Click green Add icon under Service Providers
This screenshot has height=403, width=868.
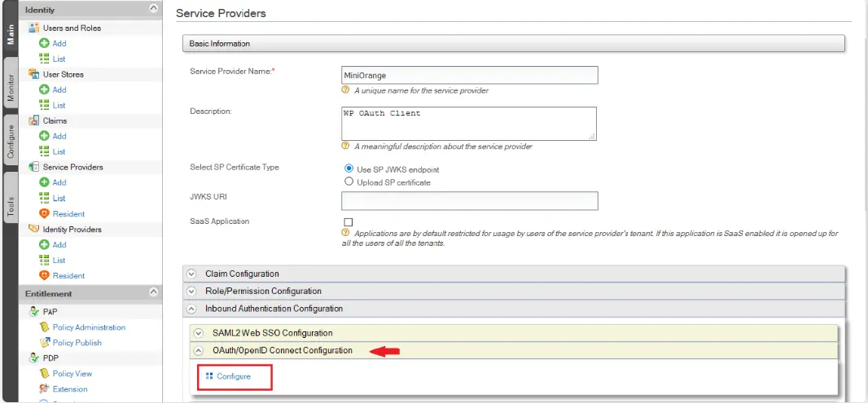(44, 182)
